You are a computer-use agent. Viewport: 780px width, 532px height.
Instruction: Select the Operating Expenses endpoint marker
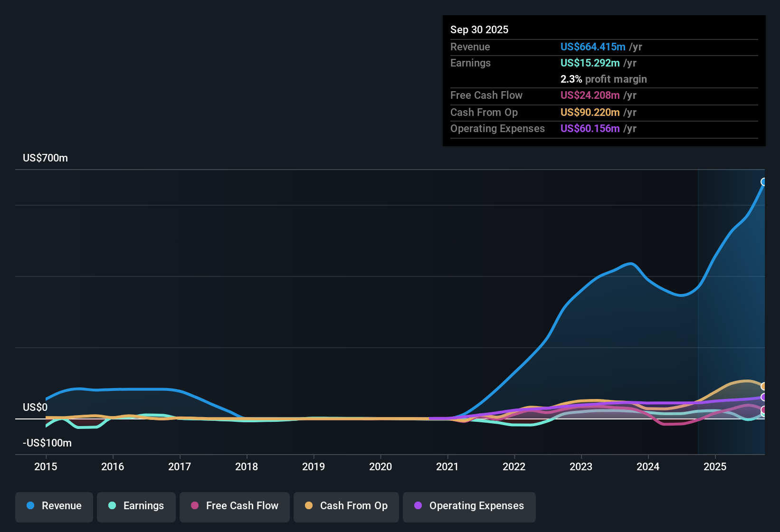[764, 398]
